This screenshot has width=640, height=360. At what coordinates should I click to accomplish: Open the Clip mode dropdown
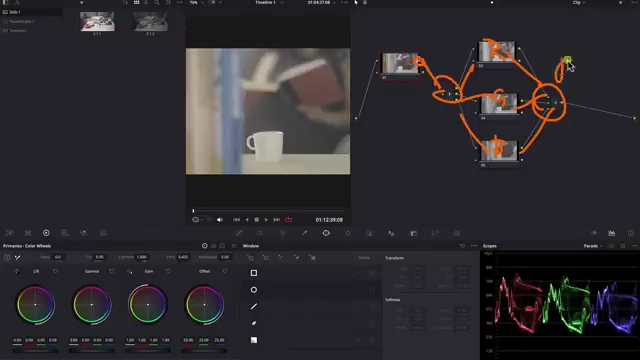pyautogui.click(x=579, y=2)
